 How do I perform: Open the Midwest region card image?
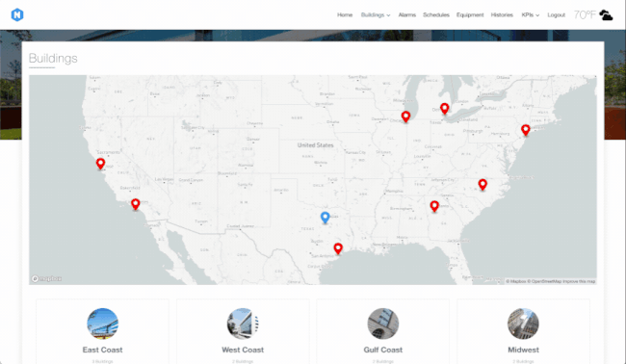(523, 324)
